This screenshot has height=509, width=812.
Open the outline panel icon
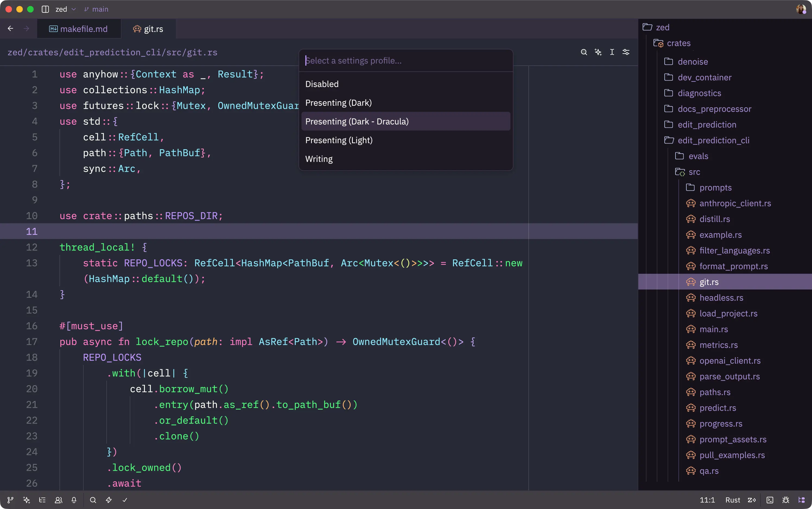click(42, 500)
